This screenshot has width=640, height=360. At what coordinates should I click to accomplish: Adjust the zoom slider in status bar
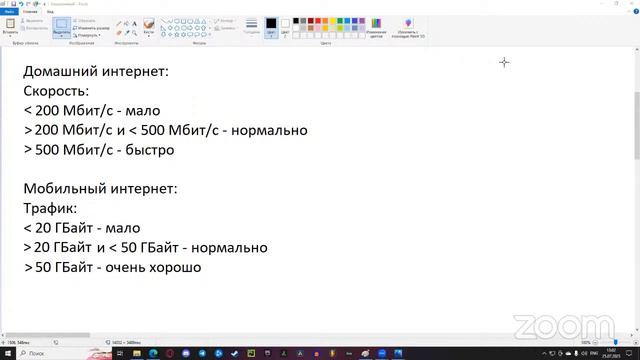click(x=615, y=342)
